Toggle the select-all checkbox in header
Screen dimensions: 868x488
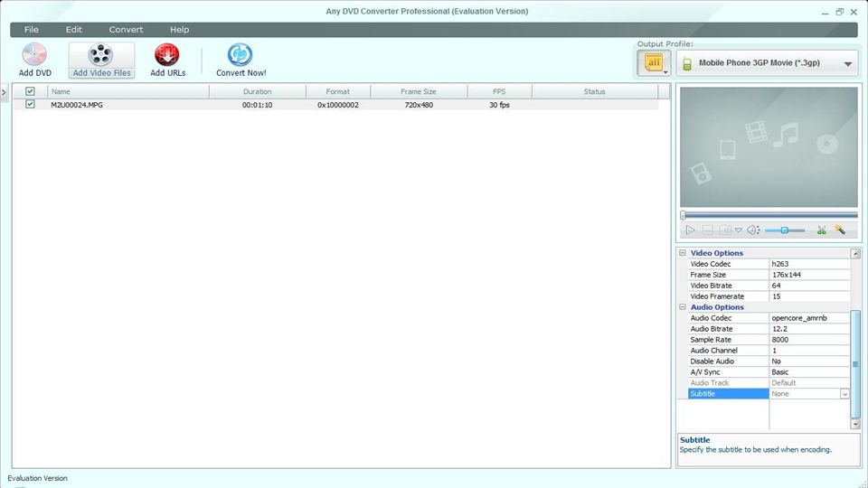30,91
